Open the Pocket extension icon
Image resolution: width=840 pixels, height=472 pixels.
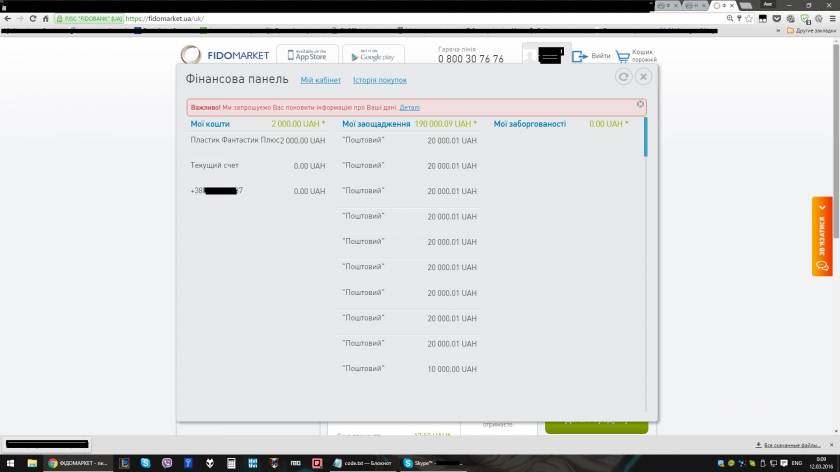click(777, 18)
